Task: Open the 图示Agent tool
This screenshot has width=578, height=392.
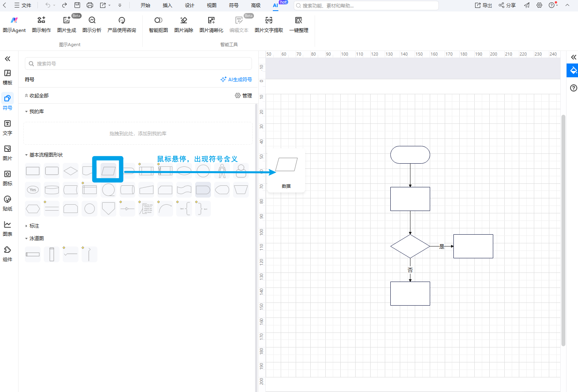Action: (x=14, y=24)
